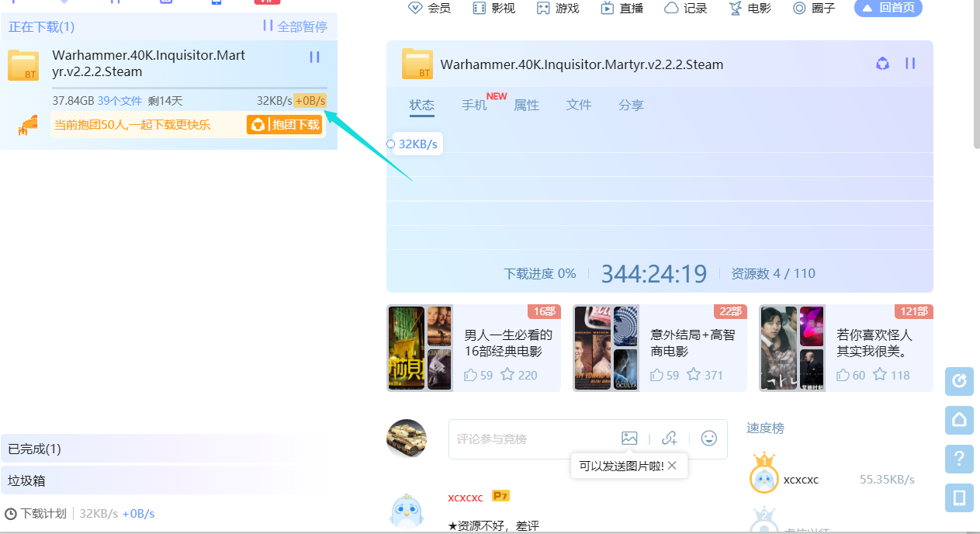Click the image attachment icon in comment bar

(x=629, y=438)
